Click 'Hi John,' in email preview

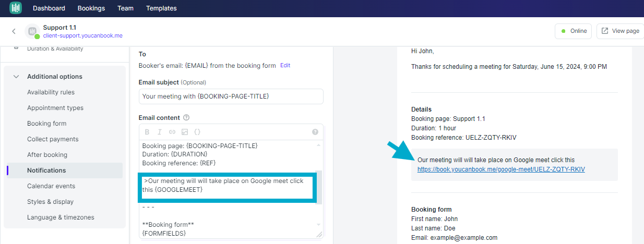423,51
